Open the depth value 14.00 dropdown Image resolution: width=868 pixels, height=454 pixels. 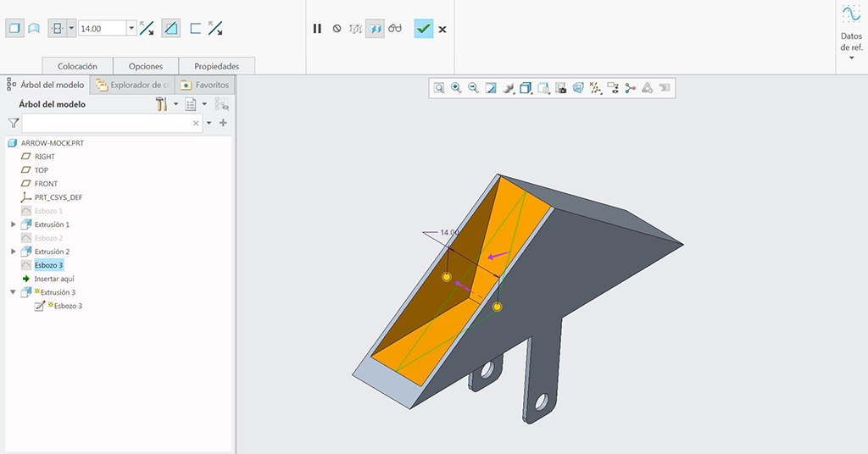[x=131, y=28]
